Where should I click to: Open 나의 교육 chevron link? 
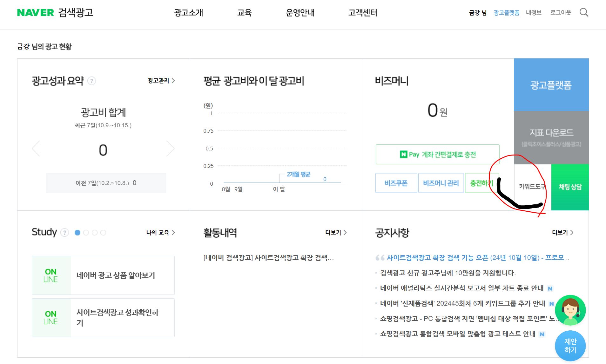[x=160, y=233]
